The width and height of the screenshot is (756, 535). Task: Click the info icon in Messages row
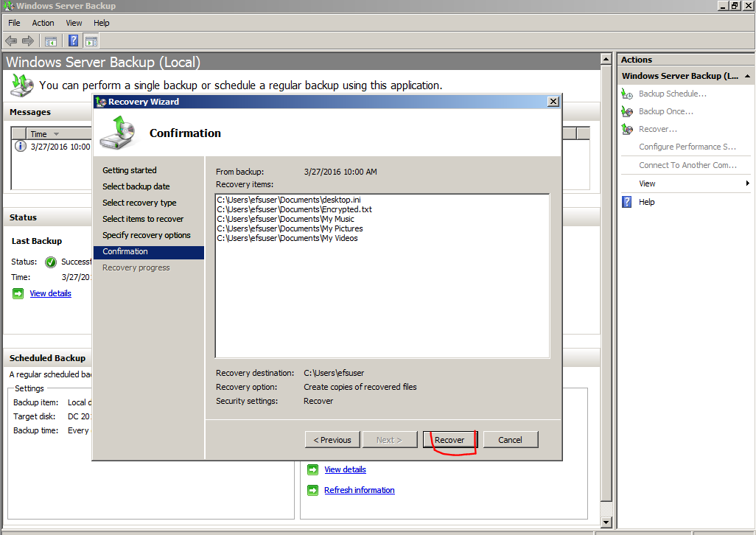click(20, 146)
